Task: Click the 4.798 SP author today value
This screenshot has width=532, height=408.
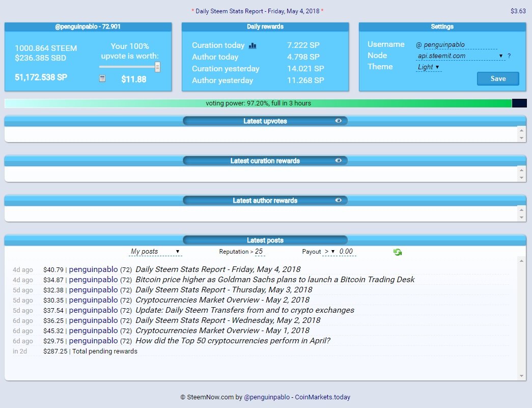Action: (303, 57)
